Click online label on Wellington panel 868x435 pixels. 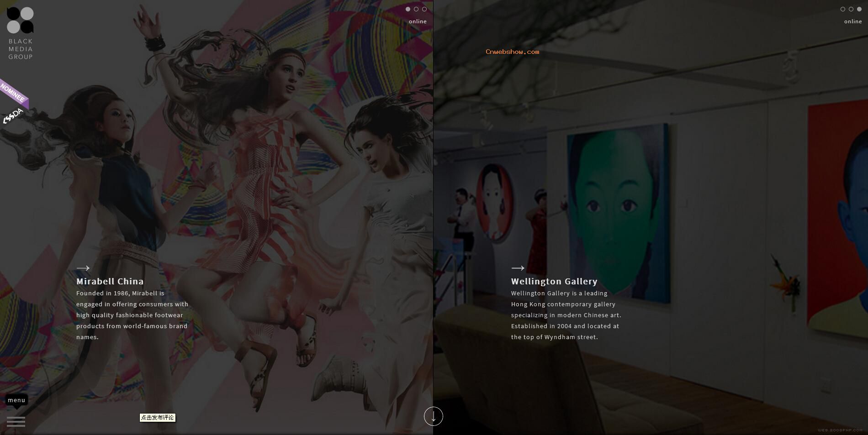853,21
